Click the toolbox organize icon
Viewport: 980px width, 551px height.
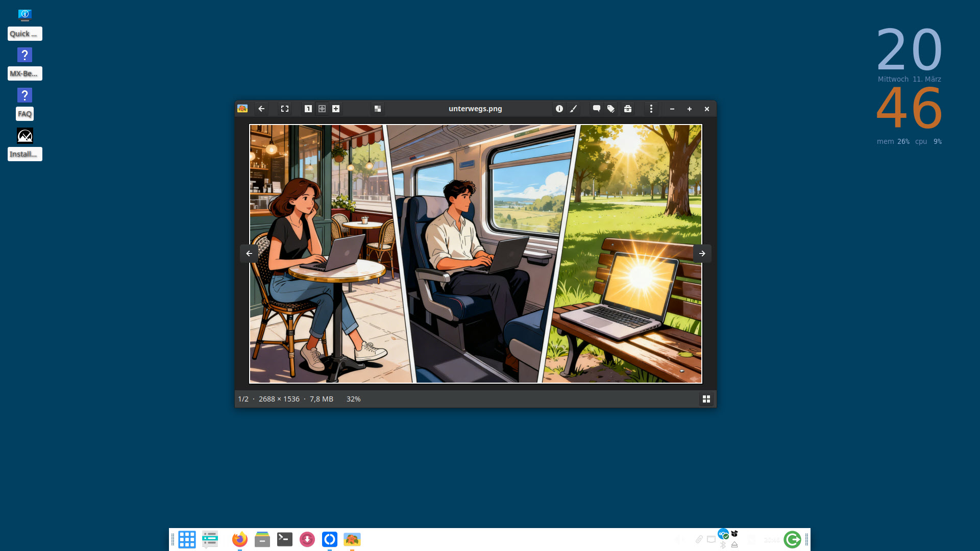pyautogui.click(x=628, y=109)
